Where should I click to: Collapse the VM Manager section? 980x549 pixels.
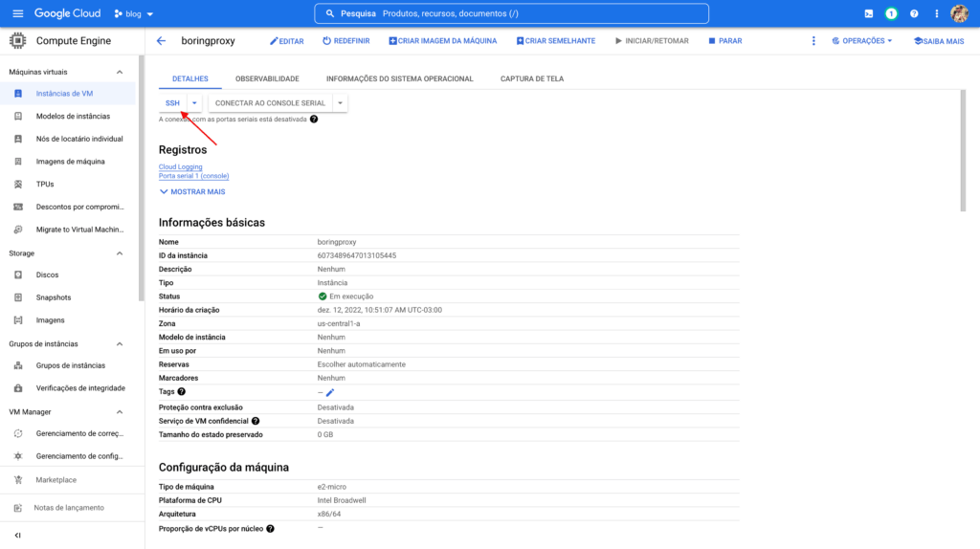click(x=120, y=412)
